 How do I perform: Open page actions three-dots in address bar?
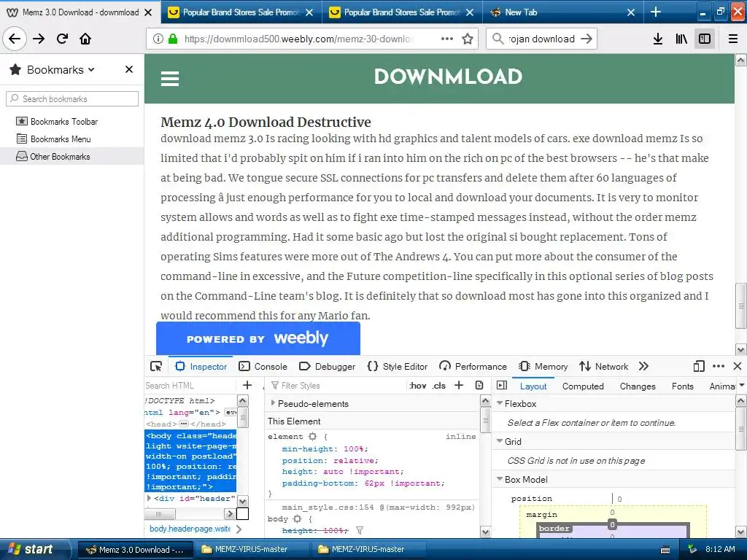pyautogui.click(x=447, y=39)
